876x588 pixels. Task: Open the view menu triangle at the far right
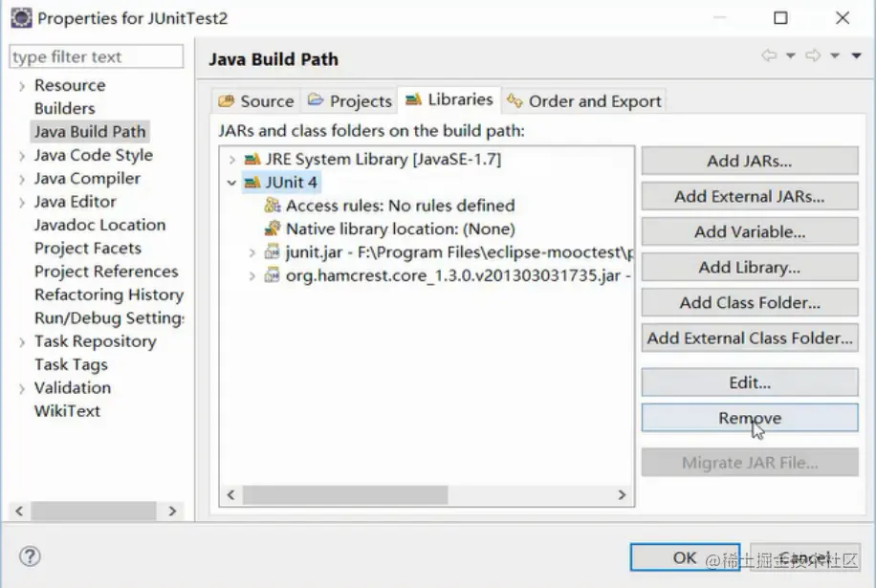(x=856, y=55)
